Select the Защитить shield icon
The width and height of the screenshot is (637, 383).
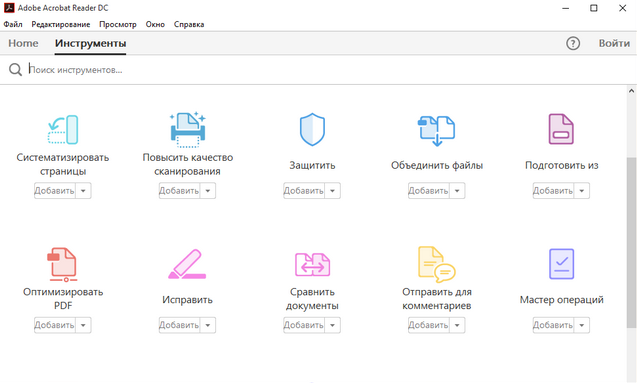[312, 130]
